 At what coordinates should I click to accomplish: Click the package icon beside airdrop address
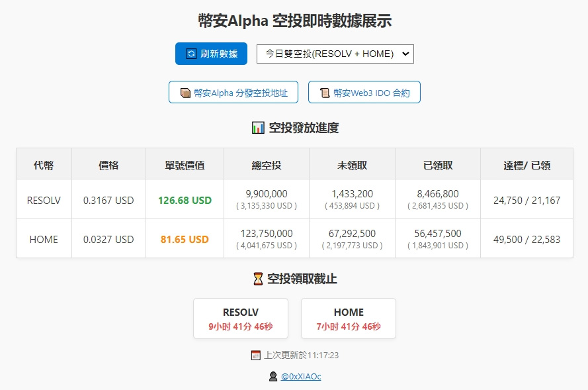coord(185,93)
